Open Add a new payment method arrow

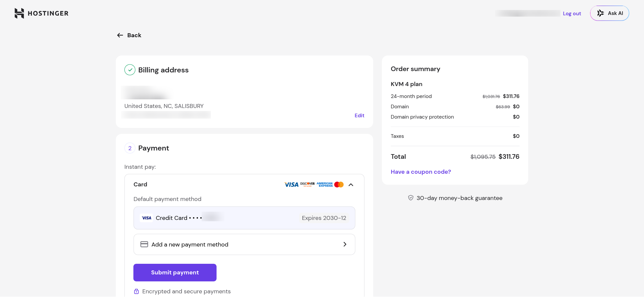click(x=345, y=244)
